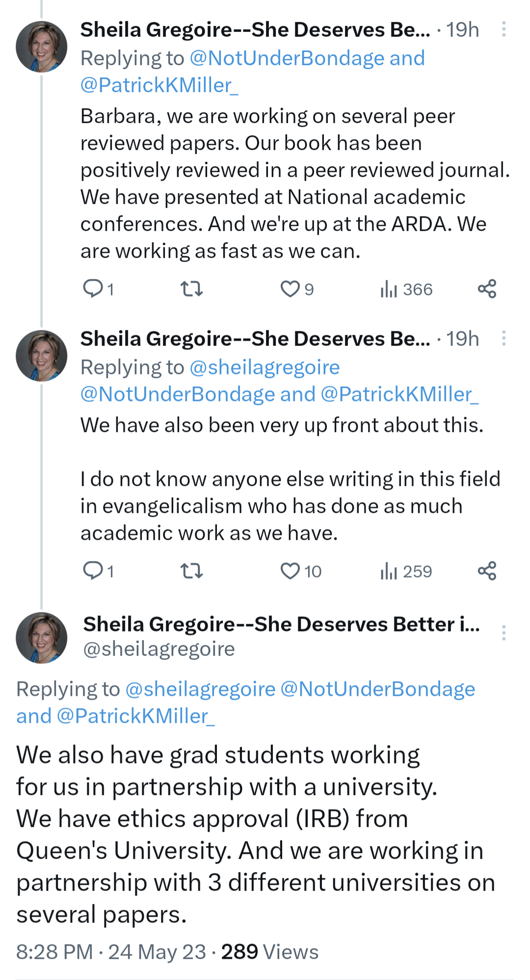The width and height of the screenshot is (530, 980).
Task: Retweet the 'very up front about this' tweet
Action: (x=191, y=571)
